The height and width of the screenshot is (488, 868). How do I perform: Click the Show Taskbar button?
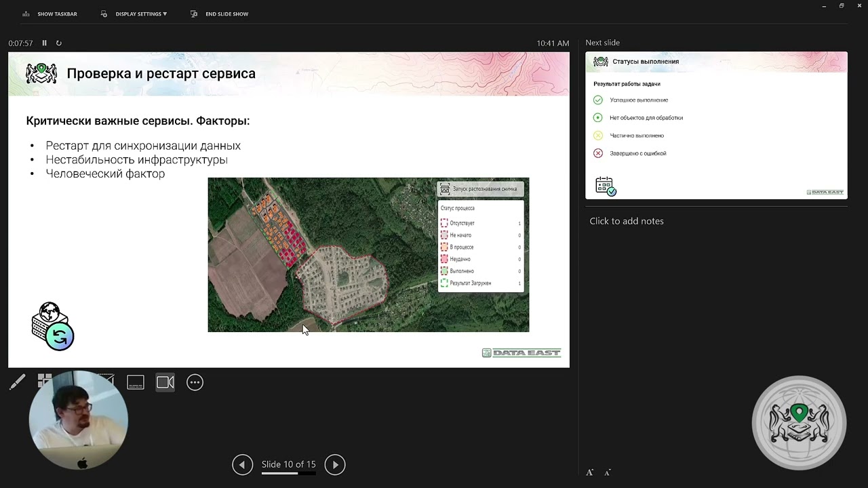click(50, 14)
